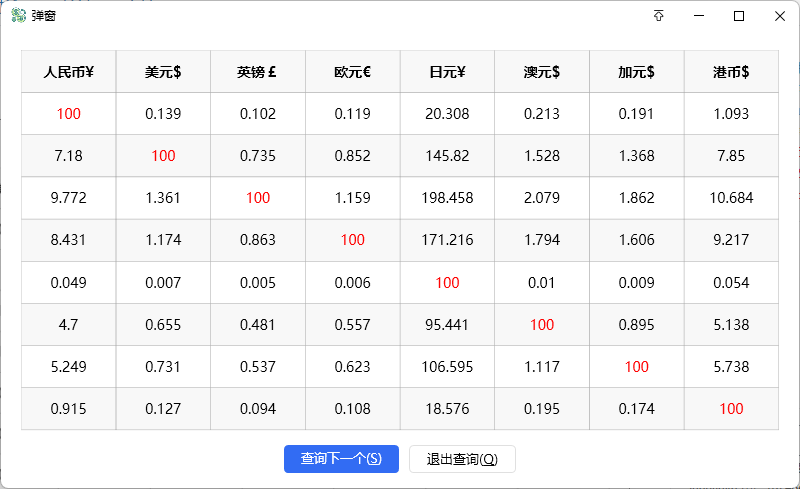Click the 退出查询(Q) button

462,459
